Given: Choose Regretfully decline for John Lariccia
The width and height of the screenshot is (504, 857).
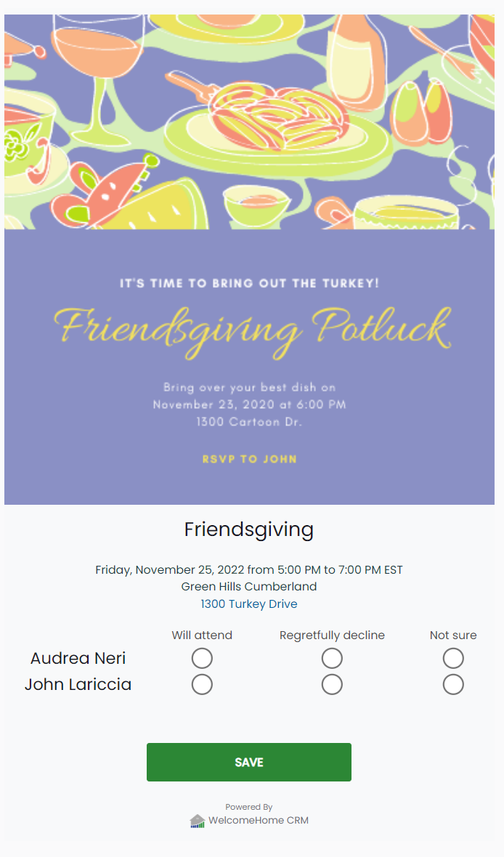Looking at the screenshot, I should coord(332,684).
